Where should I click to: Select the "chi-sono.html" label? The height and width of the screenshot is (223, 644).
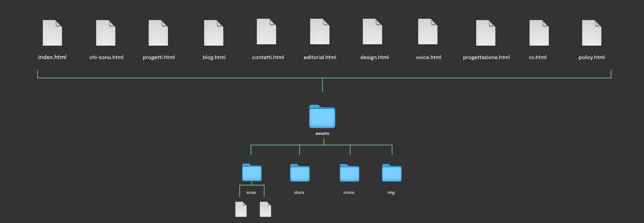pyautogui.click(x=106, y=57)
